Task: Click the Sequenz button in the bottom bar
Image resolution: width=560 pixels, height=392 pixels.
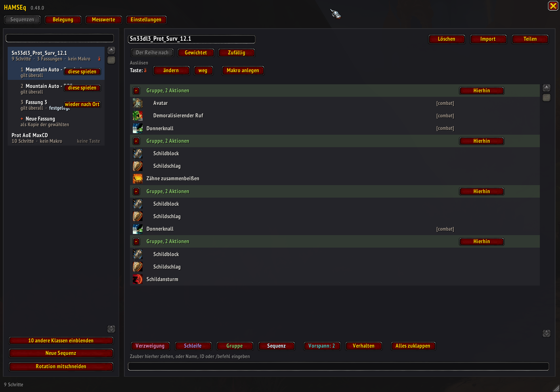Action: click(x=277, y=346)
